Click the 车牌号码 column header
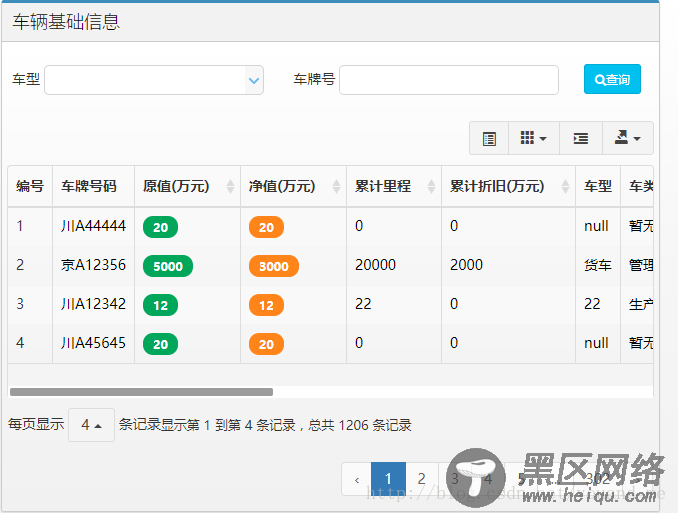The width and height of the screenshot is (678, 513). [93, 186]
